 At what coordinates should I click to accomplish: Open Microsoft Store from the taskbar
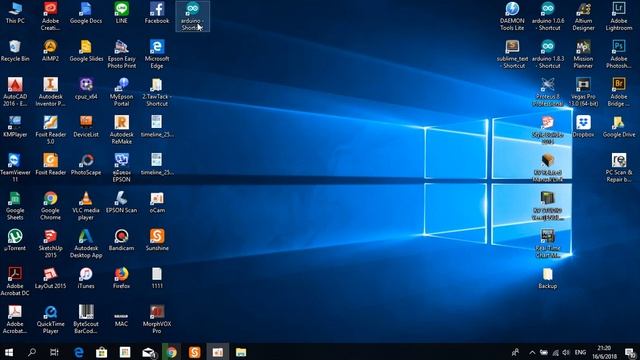point(102,352)
